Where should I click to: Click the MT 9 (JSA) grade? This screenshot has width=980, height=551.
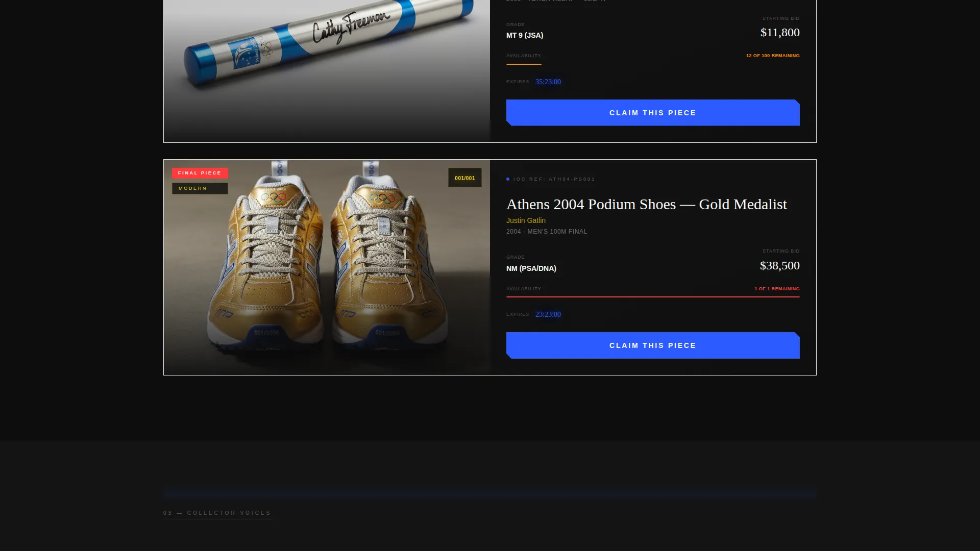[525, 35]
